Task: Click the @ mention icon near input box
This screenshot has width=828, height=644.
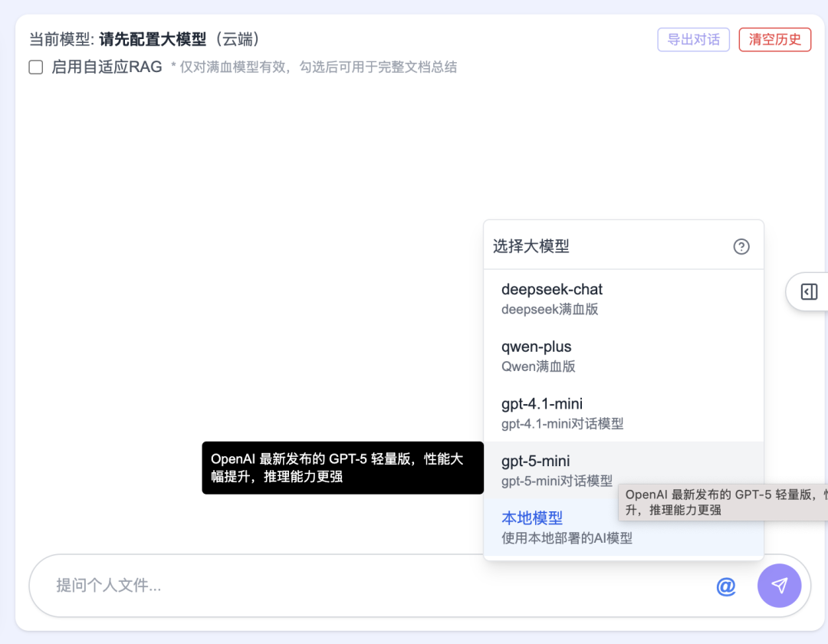Action: pyautogui.click(x=726, y=586)
